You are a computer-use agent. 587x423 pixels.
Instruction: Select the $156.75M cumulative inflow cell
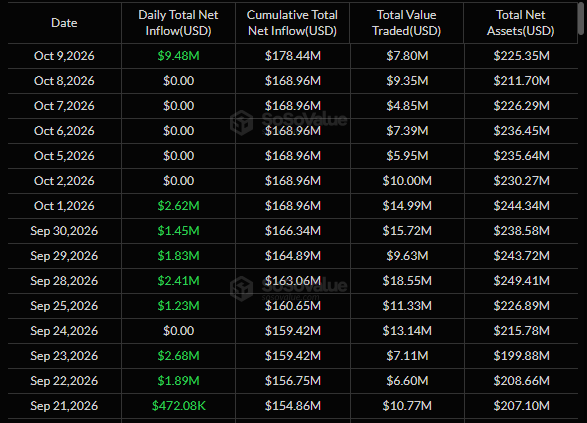pos(293,381)
